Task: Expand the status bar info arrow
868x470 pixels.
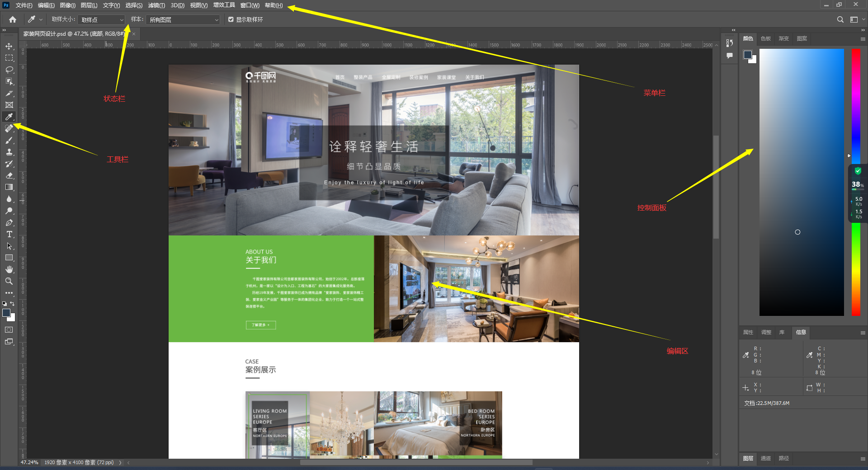Action: (120, 462)
